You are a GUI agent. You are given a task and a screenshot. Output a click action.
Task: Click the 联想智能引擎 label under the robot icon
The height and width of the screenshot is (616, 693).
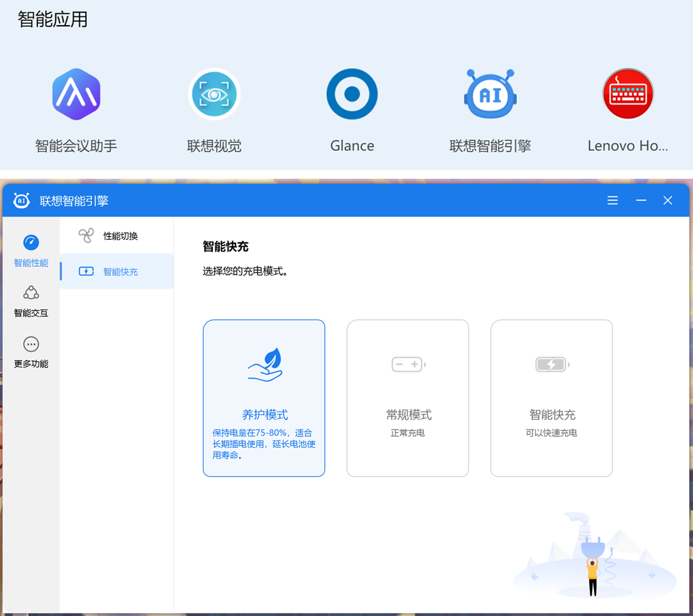[x=490, y=146]
